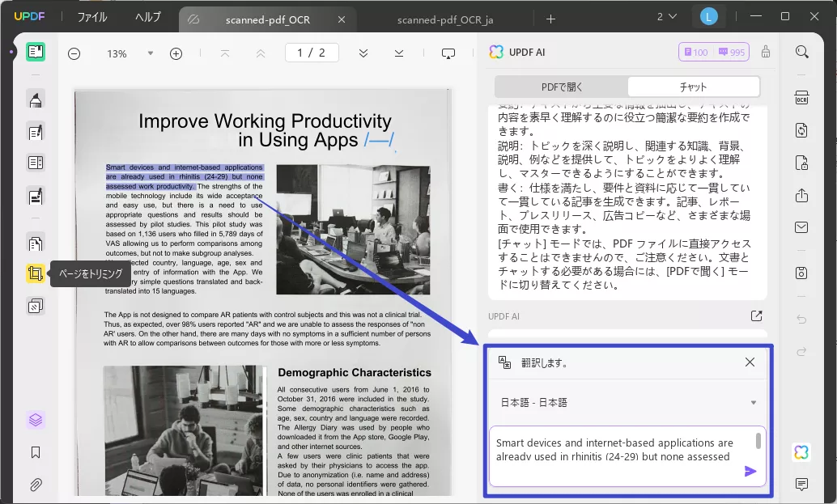The image size is (837, 504).
Task: Clear chat with the broom icon
Action: [766, 52]
